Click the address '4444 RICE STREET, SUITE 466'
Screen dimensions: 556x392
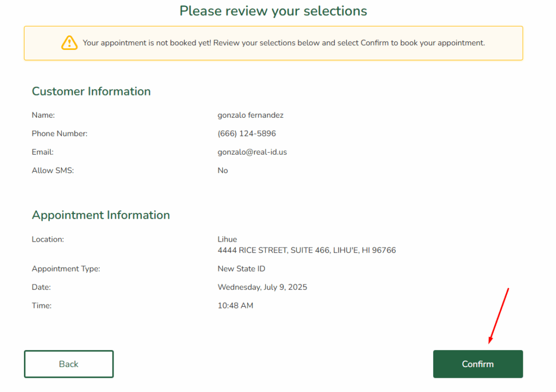(274, 250)
